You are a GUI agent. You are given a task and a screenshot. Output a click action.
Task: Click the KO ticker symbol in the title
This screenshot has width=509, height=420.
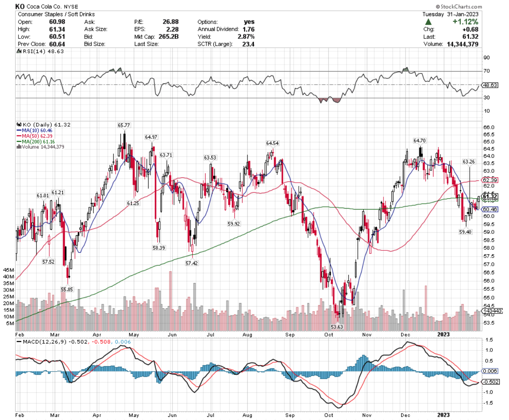pos(20,7)
